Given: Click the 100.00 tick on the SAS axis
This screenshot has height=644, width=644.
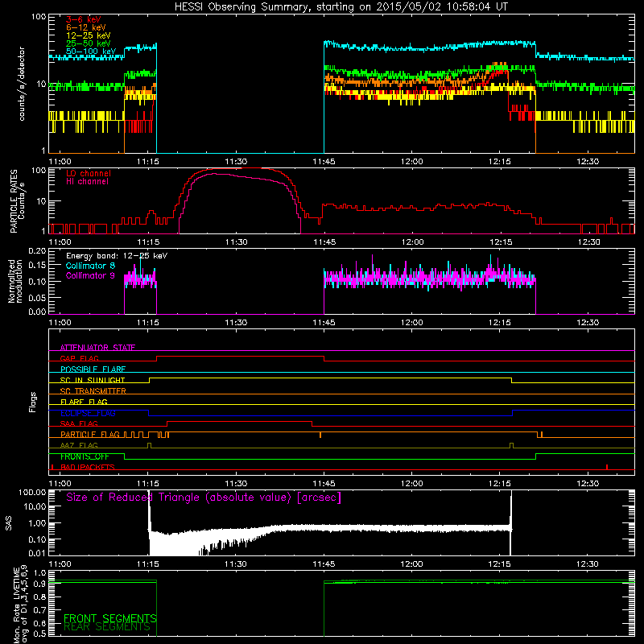Looking at the screenshot, I should (x=32, y=492).
